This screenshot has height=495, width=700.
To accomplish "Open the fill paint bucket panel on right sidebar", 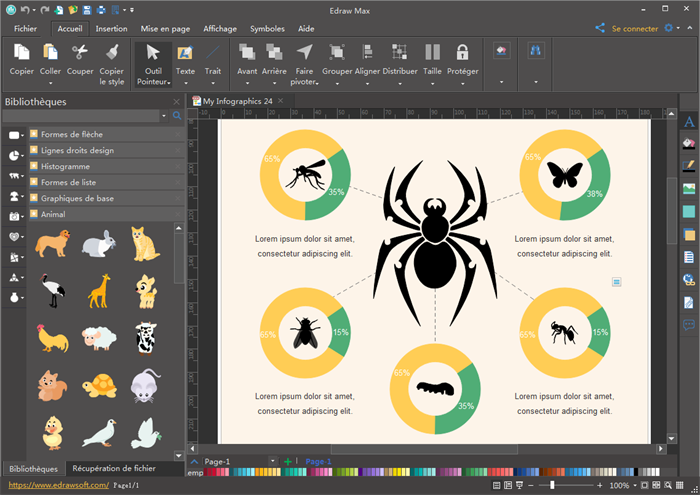I will click(689, 143).
